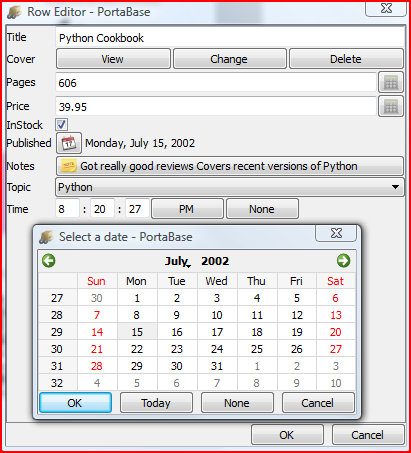Go to previous month with green left arrow
411x453 pixels.
(x=49, y=260)
